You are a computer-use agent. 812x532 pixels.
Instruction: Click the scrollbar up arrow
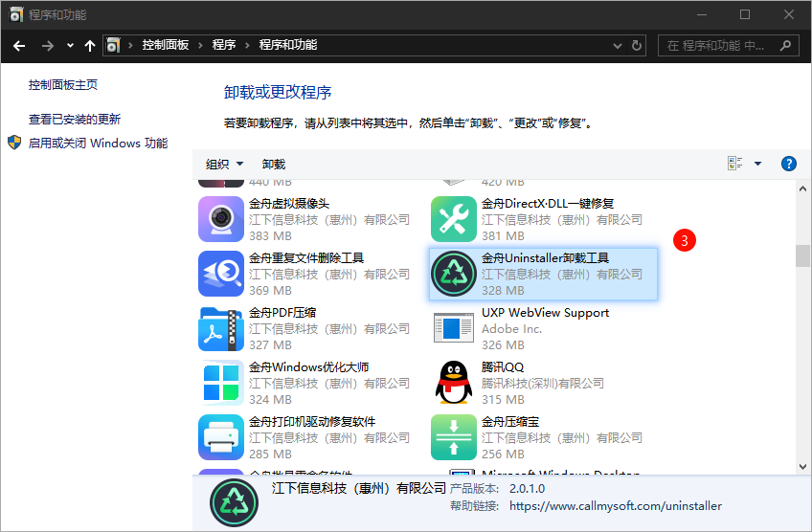point(802,188)
